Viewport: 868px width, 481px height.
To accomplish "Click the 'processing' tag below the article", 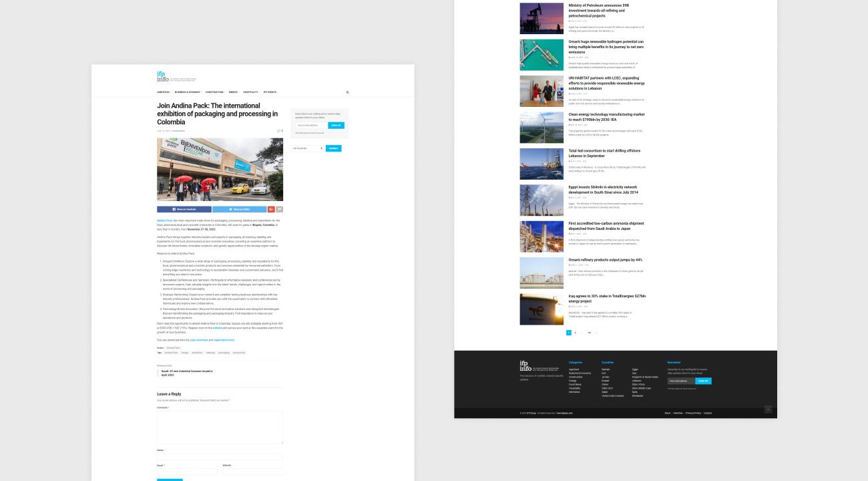I will click(x=239, y=353).
